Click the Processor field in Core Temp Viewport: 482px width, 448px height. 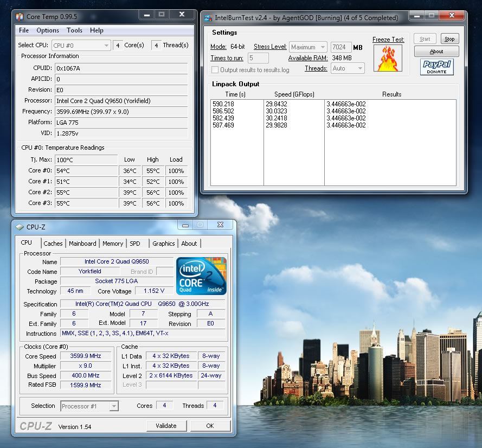pos(121,101)
